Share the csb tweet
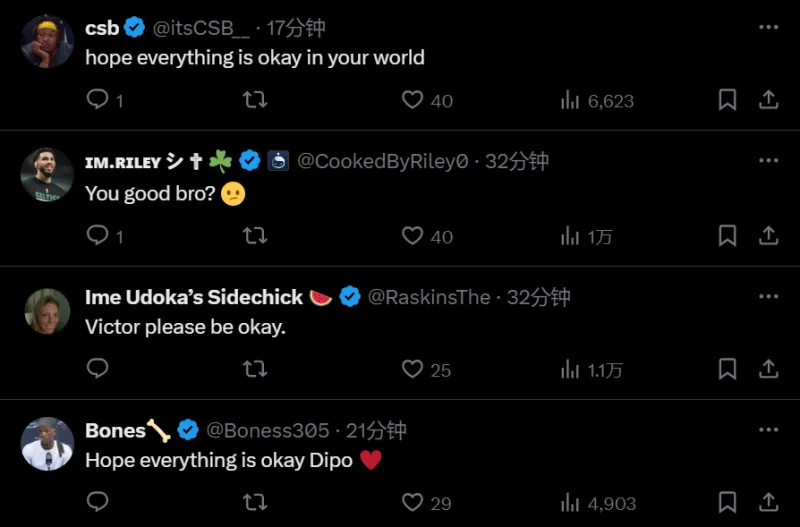The image size is (800, 527). [x=768, y=100]
